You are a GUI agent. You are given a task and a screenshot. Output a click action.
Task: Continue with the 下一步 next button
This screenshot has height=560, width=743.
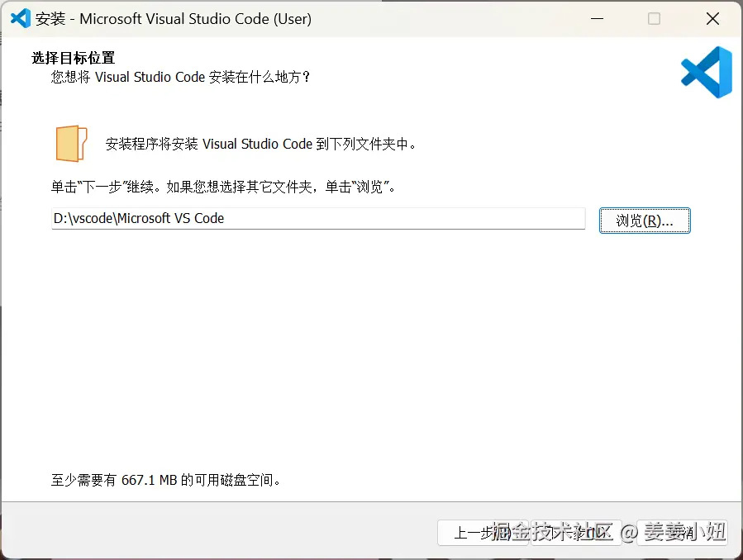pyautogui.click(x=576, y=533)
